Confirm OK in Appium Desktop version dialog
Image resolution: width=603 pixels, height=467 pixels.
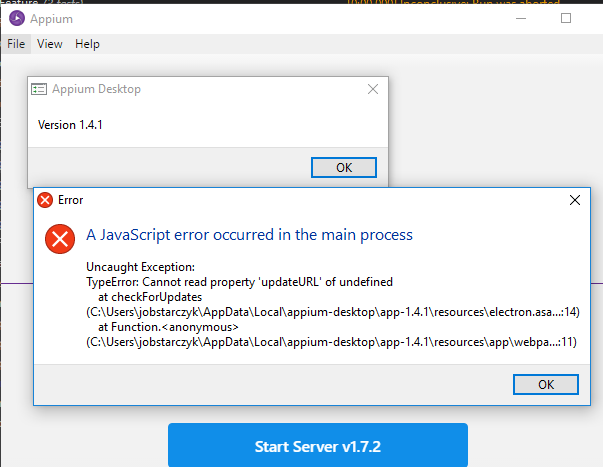coord(344,167)
